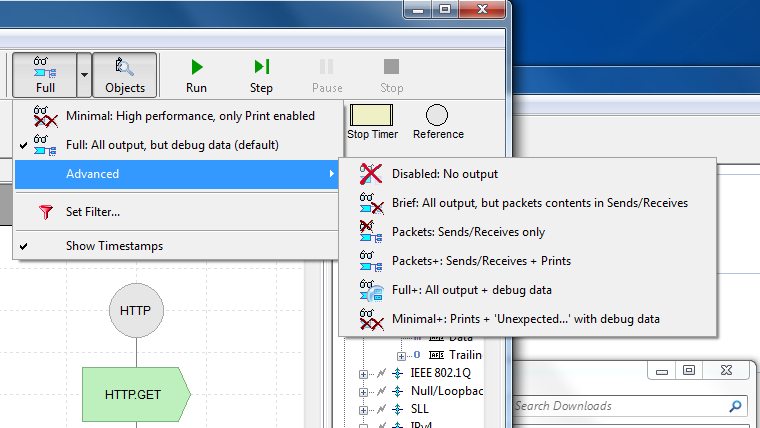Toggle Show Timestamps option
This screenshot has height=428, width=760.
point(114,246)
